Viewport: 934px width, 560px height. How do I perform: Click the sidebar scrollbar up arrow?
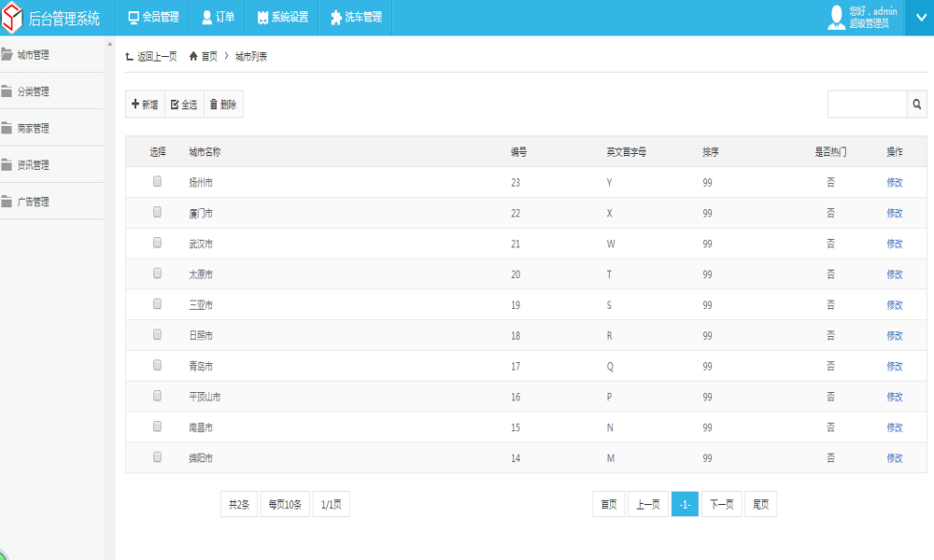coord(109,44)
